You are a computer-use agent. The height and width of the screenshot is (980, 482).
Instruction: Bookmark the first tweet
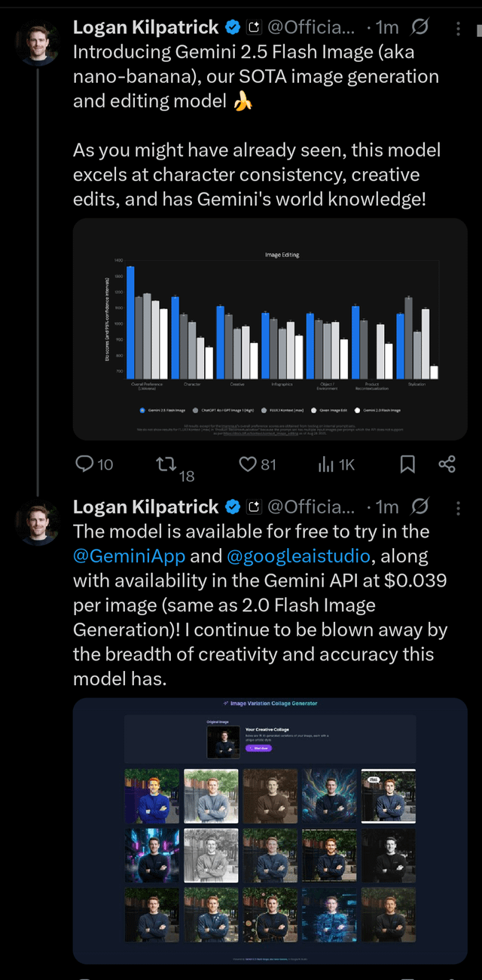tap(407, 464)
